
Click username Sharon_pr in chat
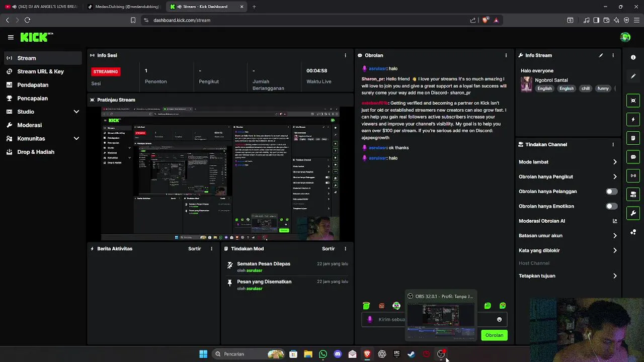coord(372,79)
